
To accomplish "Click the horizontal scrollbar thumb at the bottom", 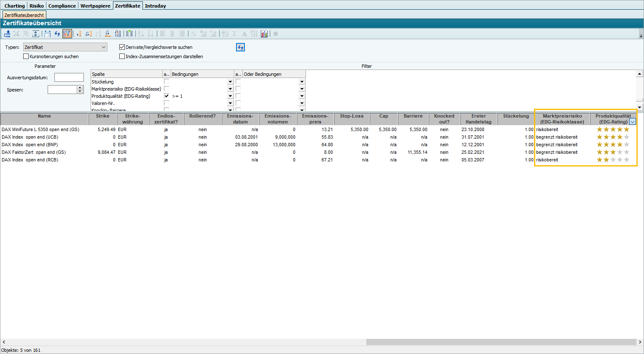I will 501,342.
